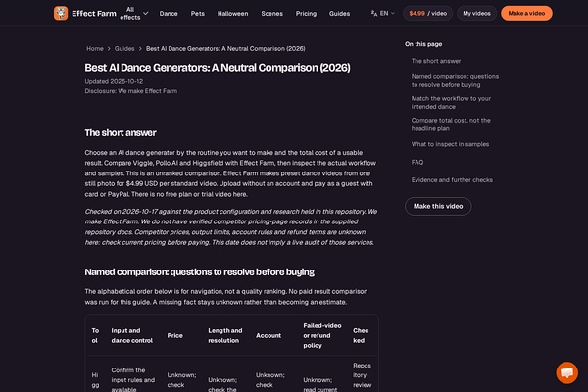Image resolution: width=588 pixels, height=392 pixels.
Task: Click the orange Make a video button
Action: tap(526, 13)
